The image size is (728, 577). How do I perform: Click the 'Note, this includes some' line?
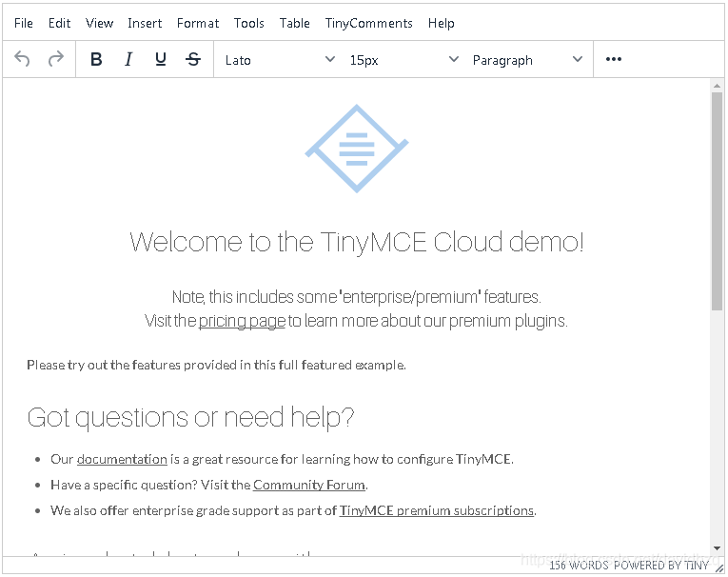coord(357,297)
